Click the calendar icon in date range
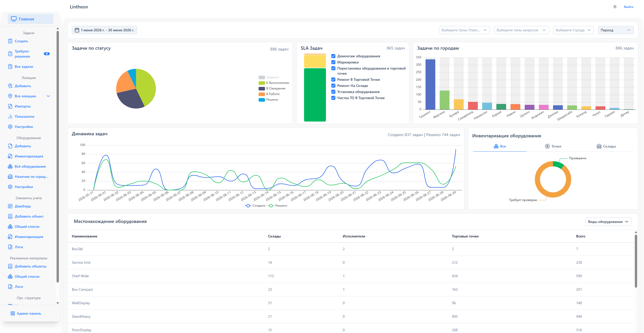Image resolution: width=644 pixels, height=333 pixels. point(77,30)
